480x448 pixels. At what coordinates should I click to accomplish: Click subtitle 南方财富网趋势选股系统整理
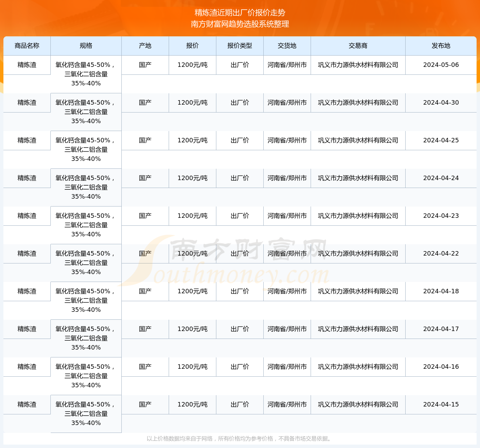(240, 24)
